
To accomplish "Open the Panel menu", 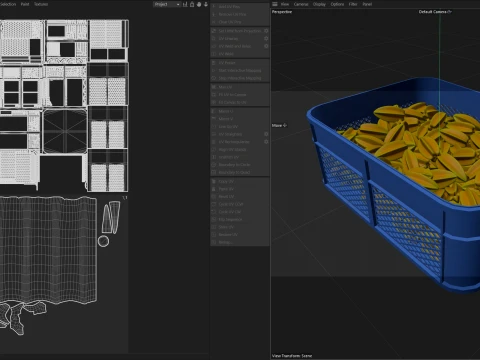I will [x=367, y=4].
